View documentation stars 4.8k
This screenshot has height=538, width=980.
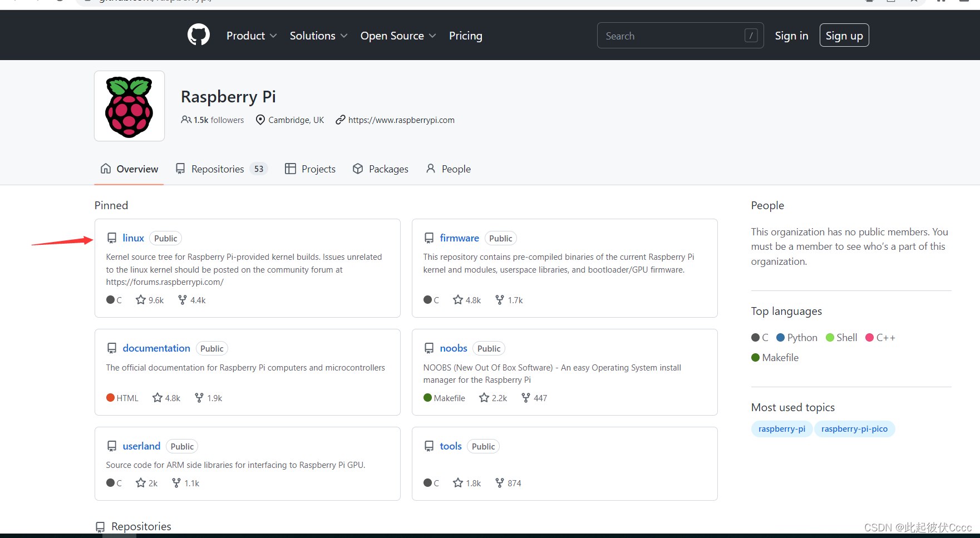pos(166,398)
